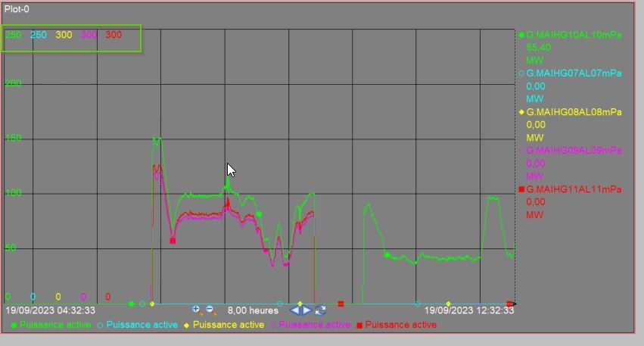Click the zoom out magnifier icon
This screenshot has height=346, width=644.
(x=210, y=310)
